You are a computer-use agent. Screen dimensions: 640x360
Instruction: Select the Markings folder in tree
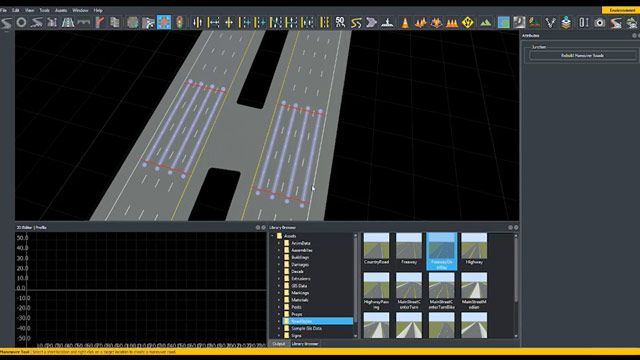pos(300,293)
